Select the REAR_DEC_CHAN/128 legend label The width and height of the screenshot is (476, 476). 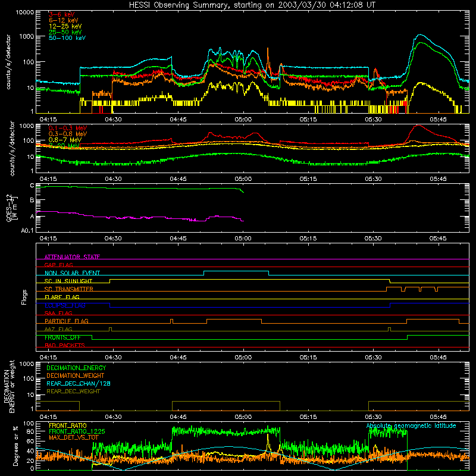point(79,383)
